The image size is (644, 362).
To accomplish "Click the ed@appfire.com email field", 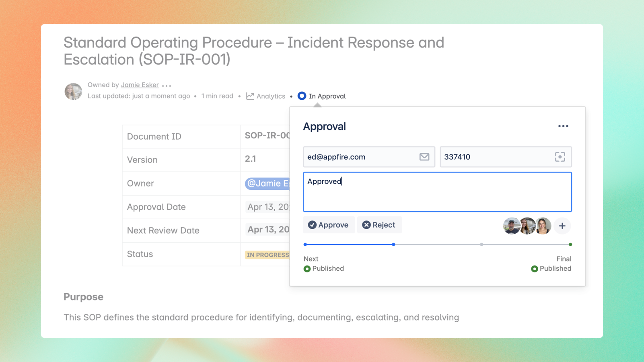I will coord(360,157).
